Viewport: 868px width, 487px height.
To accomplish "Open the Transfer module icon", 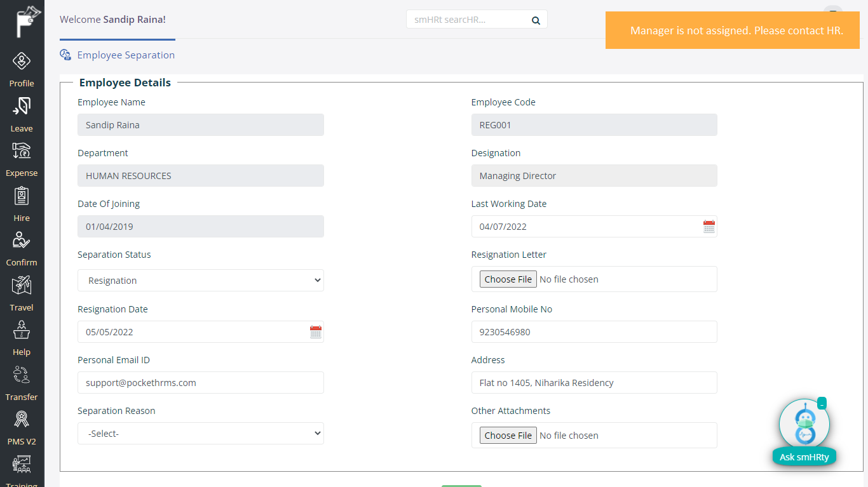I will [22, 375].
